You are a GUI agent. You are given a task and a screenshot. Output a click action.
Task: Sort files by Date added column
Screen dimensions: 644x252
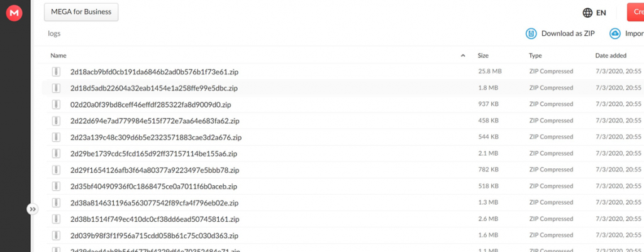pyautogui.click(x=611, y=55)
